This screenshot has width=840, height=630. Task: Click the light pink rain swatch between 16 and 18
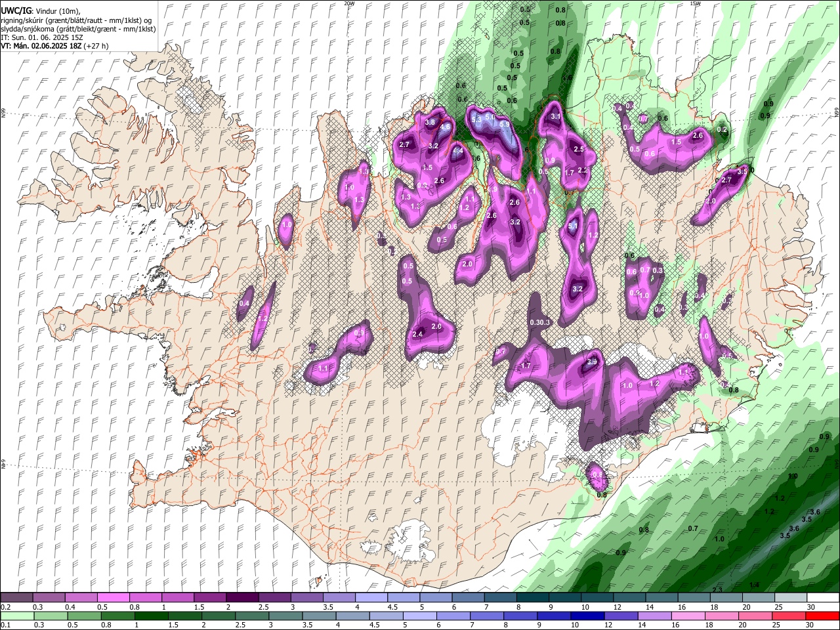point(688,616)
